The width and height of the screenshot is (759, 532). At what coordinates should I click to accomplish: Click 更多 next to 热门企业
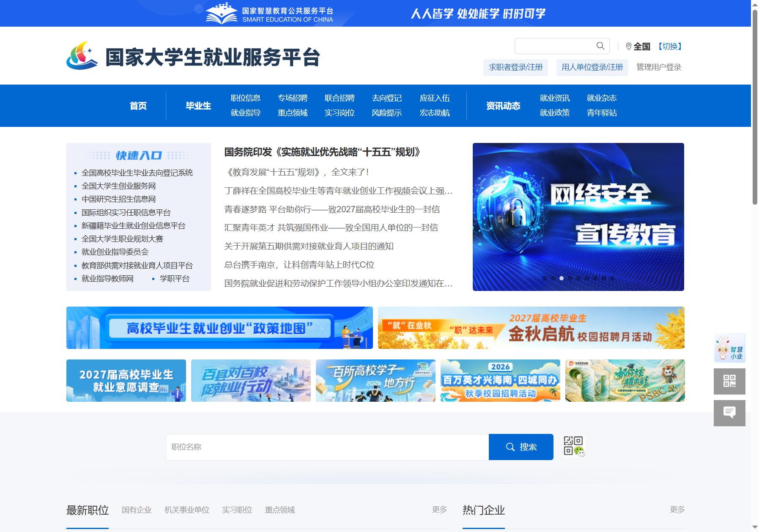[x=677, y=510]
